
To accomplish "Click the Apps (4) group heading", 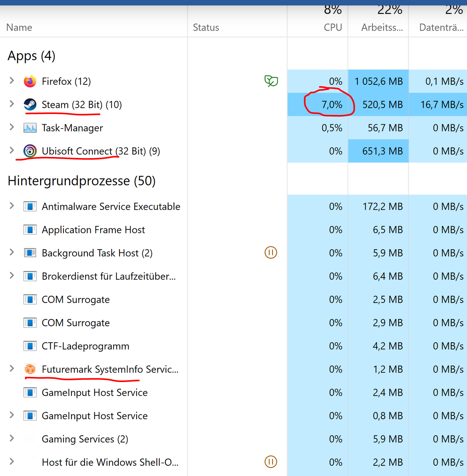I will pos(31,56).
